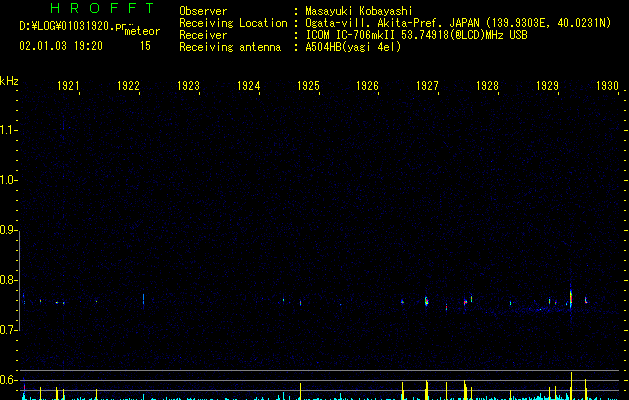Image resolution: width=629 pixels, height=400 pixels.
Task: Click the ICOM IC-706mkII receiver text
Action: [x=416, y=35]
